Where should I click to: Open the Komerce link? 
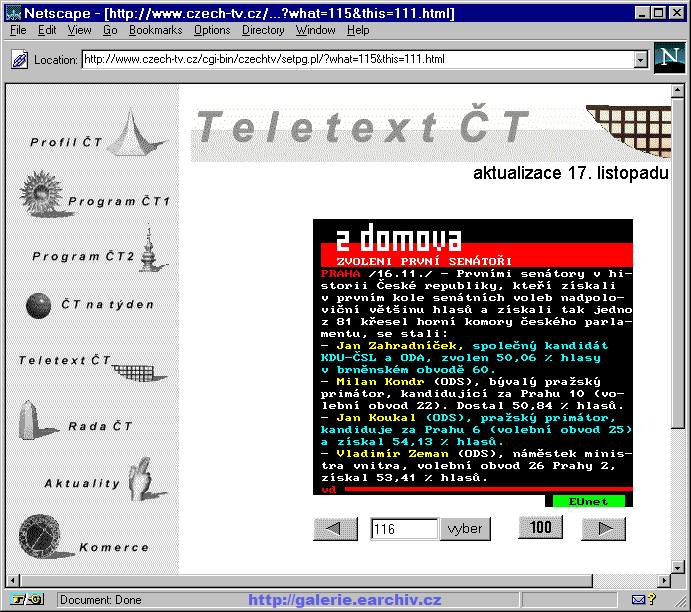114,547
